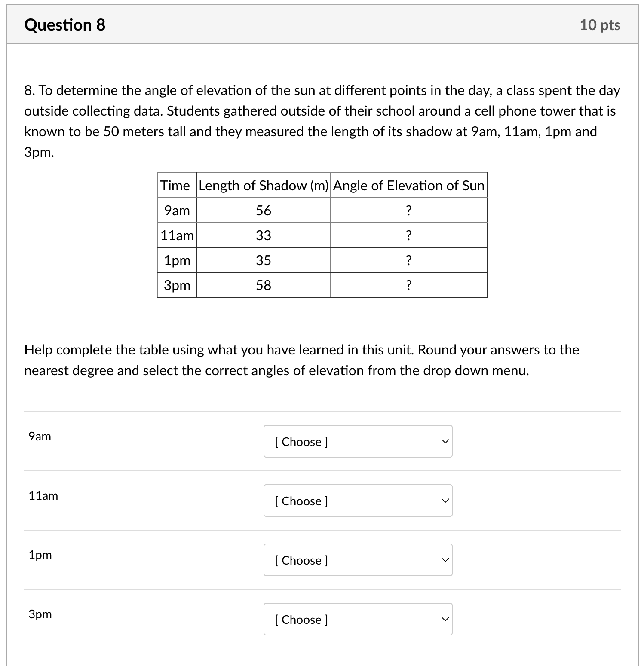The image size is (644, 672).
Task: Click the shadow length value 33
Action: [x=263, y=235]
